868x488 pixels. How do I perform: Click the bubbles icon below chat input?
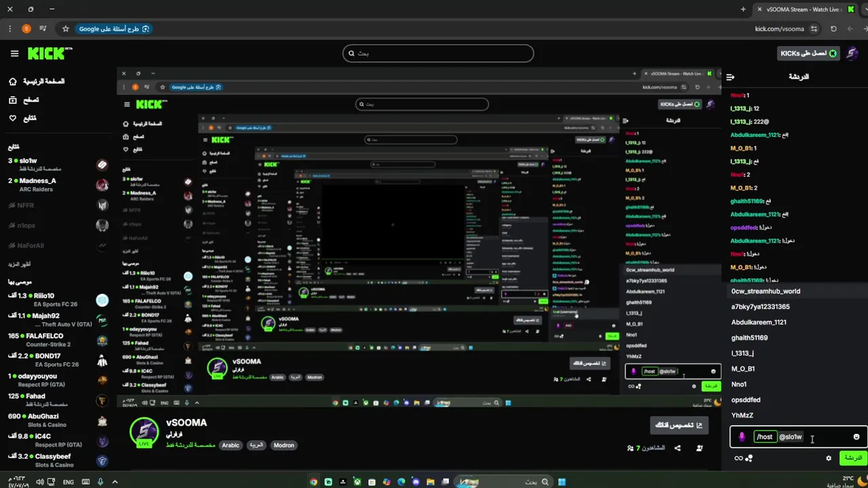[x=749, y=459]
